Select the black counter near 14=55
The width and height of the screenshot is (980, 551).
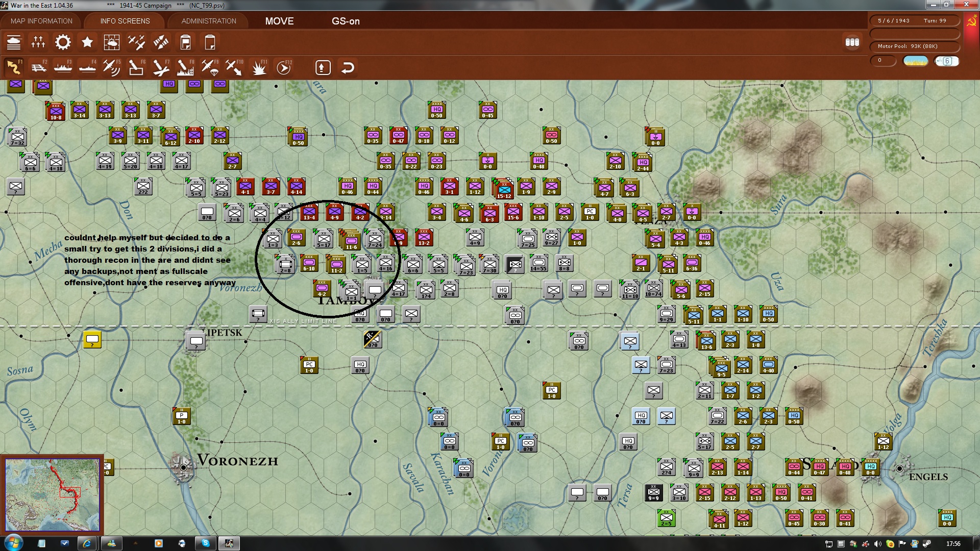515,264
